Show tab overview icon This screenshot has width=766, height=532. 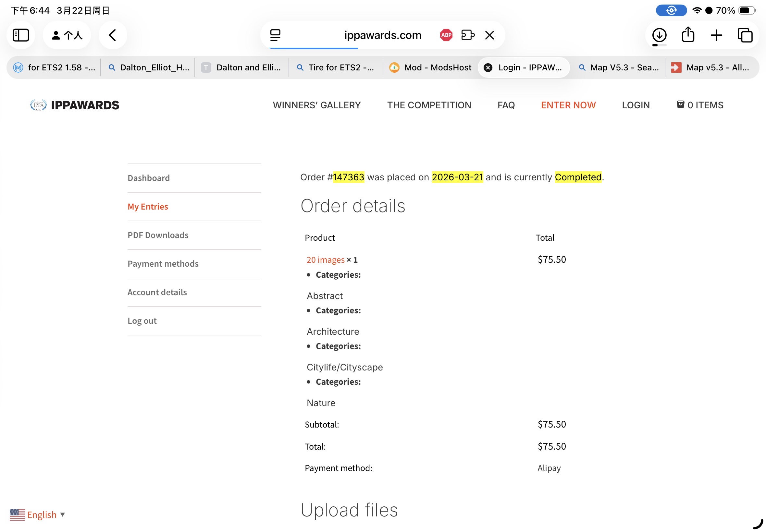click(x=745, y=35)
